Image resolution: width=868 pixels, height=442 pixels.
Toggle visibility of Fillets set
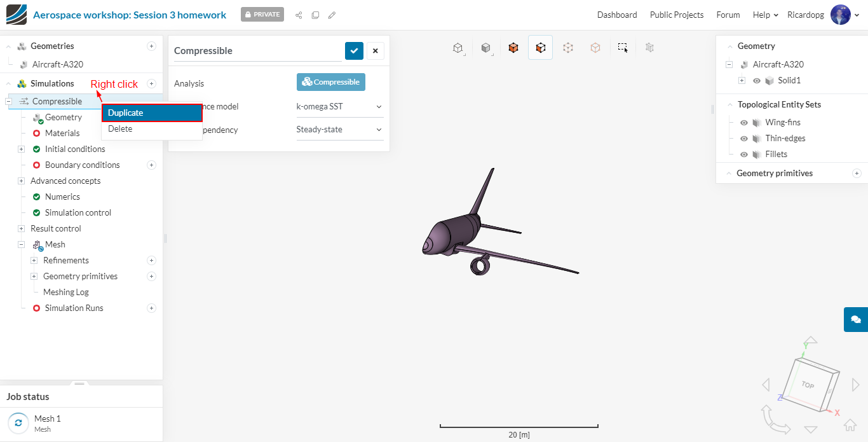click(744, 154)
